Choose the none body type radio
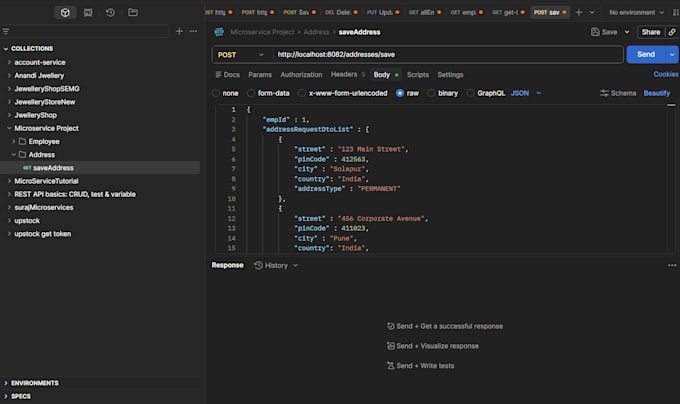This screenshot has height=404, width=680. click(x=216, y=93)
